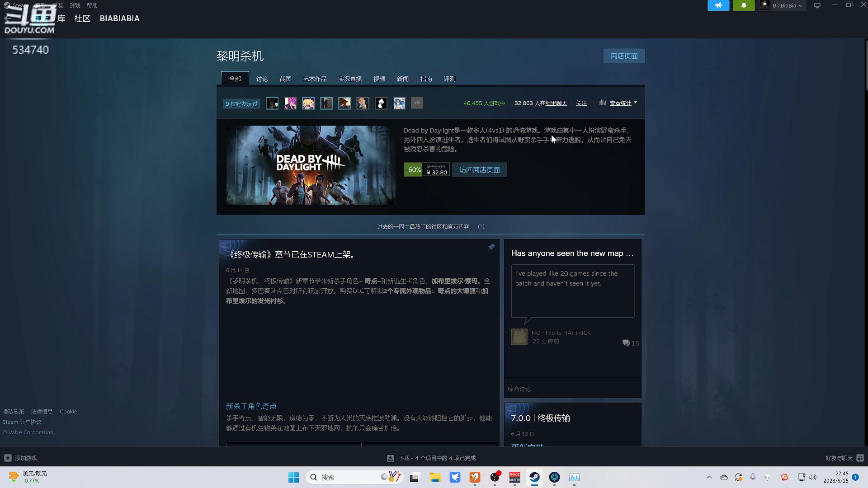
Task: Click the comment bubble icon showing 18
Action: (626, 343)
